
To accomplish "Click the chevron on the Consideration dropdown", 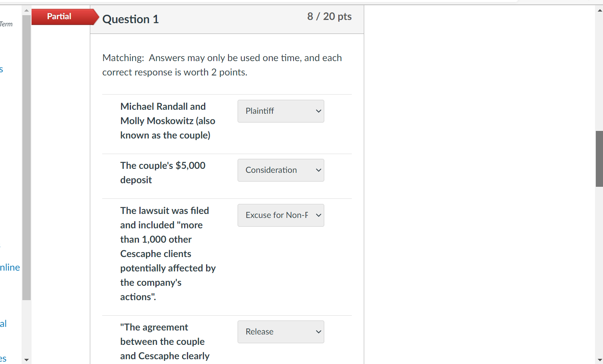I will (318, 170).
